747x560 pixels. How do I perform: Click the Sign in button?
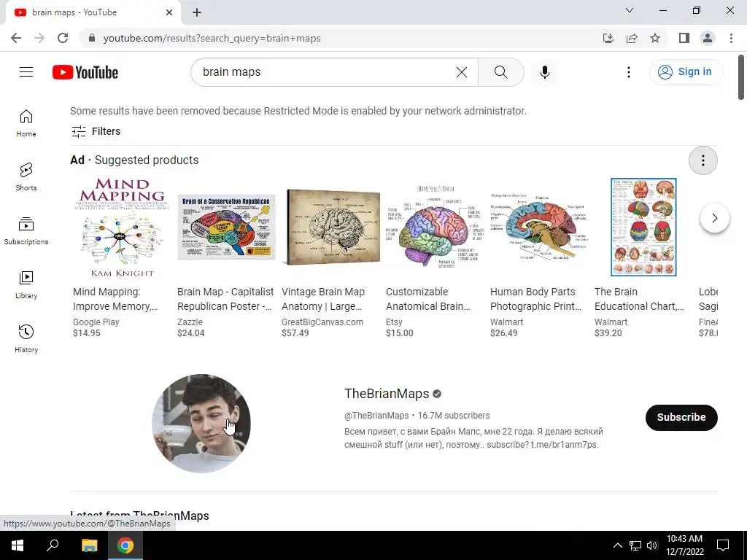click(x=686, y=72)
